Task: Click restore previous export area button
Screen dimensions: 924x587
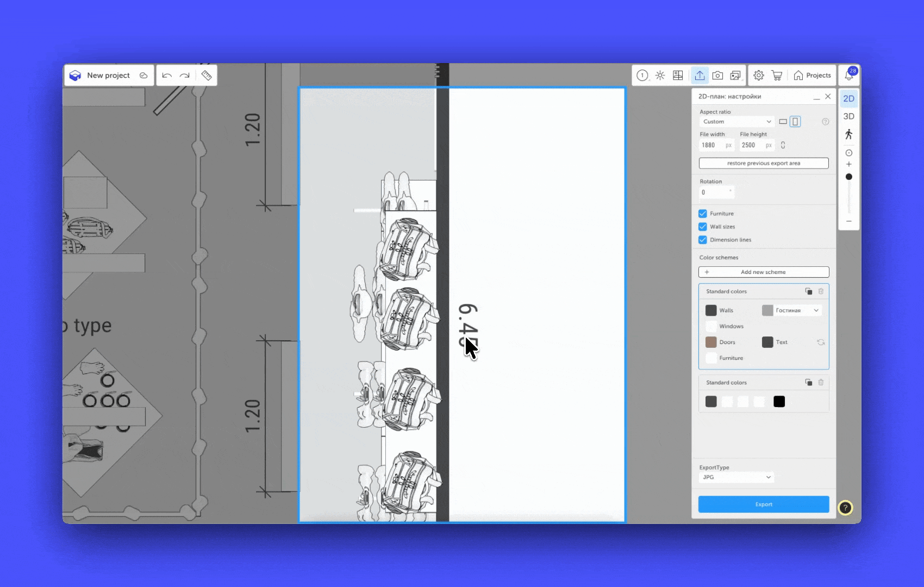Action: [x=764, y=163]
